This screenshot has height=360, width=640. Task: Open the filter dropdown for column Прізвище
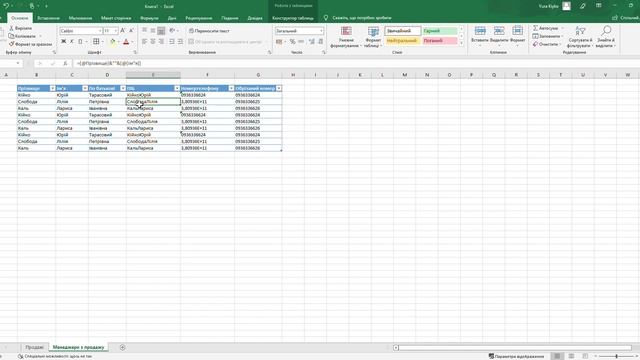tap(52, 88)
